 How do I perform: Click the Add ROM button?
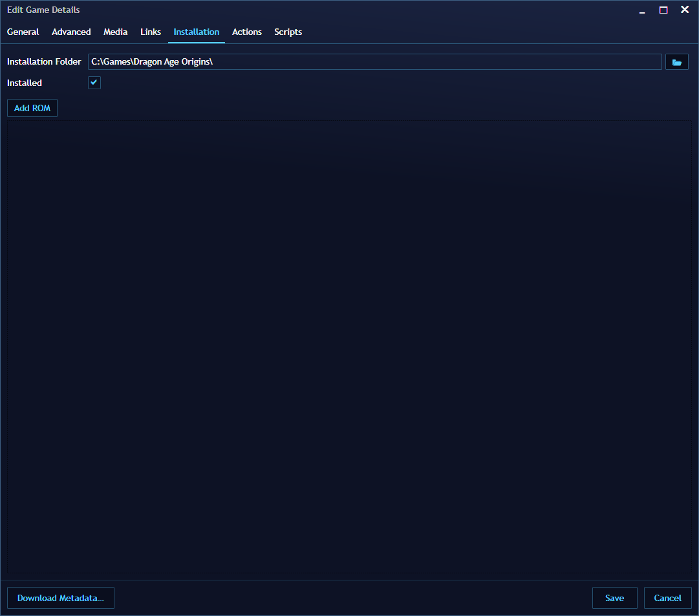(32, 108)
